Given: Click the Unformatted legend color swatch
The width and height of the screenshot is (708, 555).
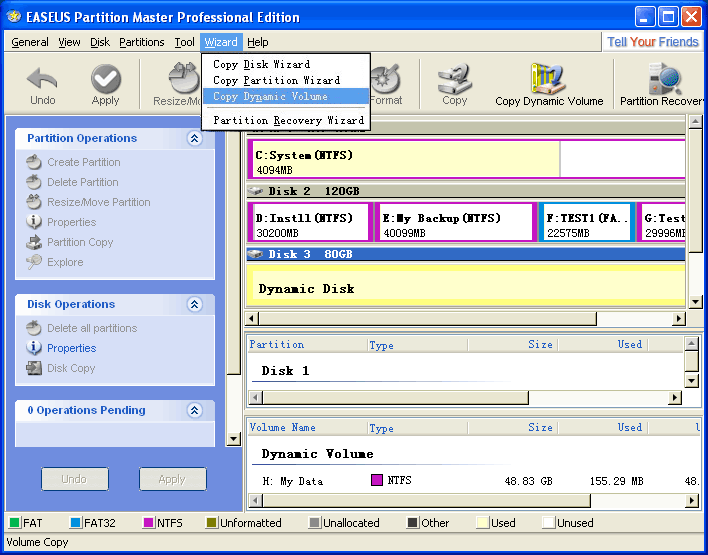Looking at the screenshot, I should coord(211,523).
